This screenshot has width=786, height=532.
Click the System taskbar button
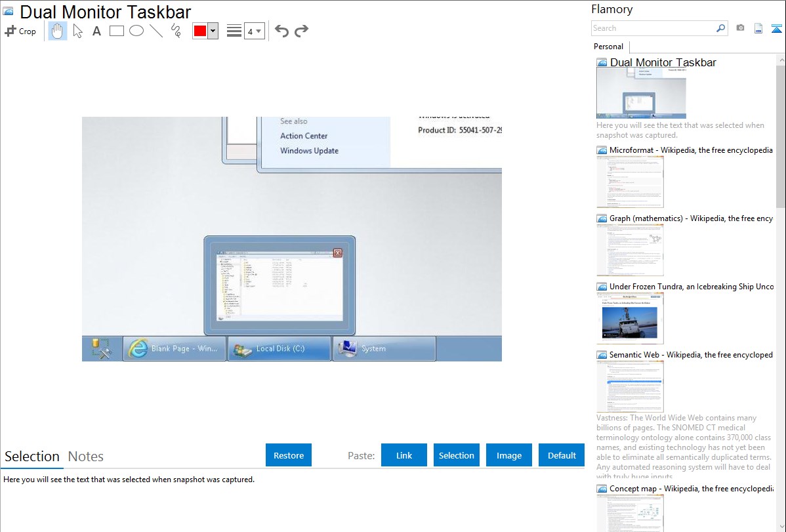[384, 348]
